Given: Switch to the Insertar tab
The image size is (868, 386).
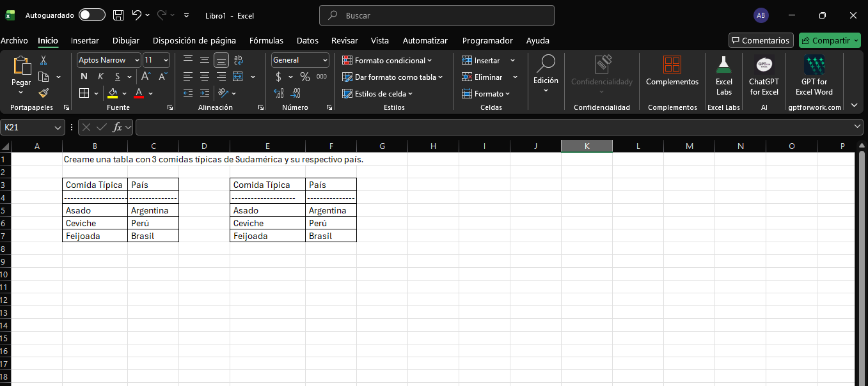Looking at the screenshot, I should [85, 40].
